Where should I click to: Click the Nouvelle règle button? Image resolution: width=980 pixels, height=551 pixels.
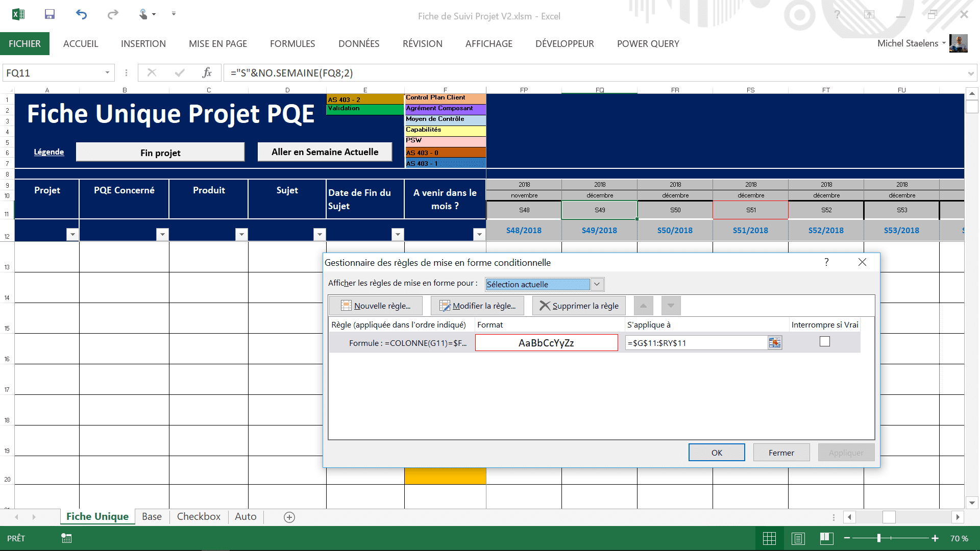[x=376, y=306]
